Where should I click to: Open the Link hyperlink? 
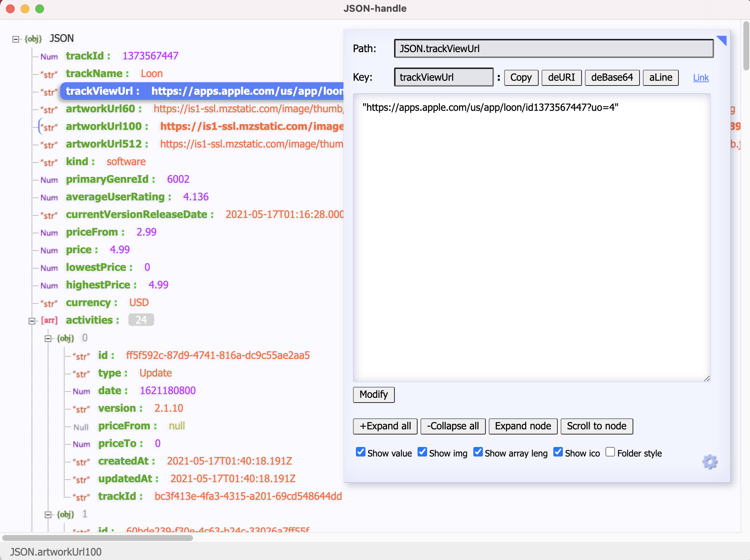701,78
